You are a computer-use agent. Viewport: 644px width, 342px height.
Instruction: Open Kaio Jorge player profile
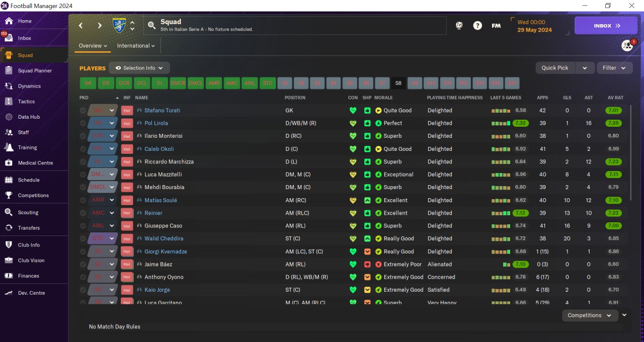(x=157, y=290)
